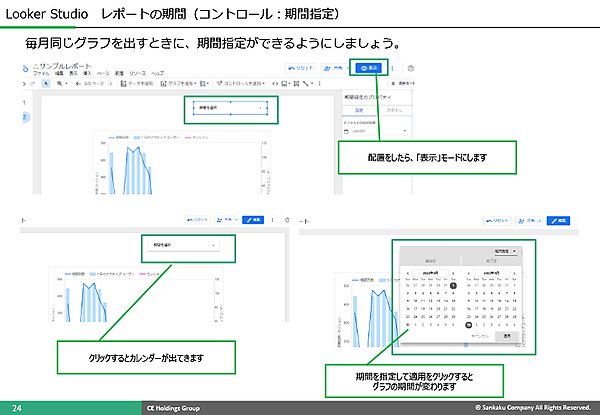Image resolution: width=600 pixels, height=415 pixels.
Task: Open the zoom magnifier in editor toolbar
Action: point(61,83)
